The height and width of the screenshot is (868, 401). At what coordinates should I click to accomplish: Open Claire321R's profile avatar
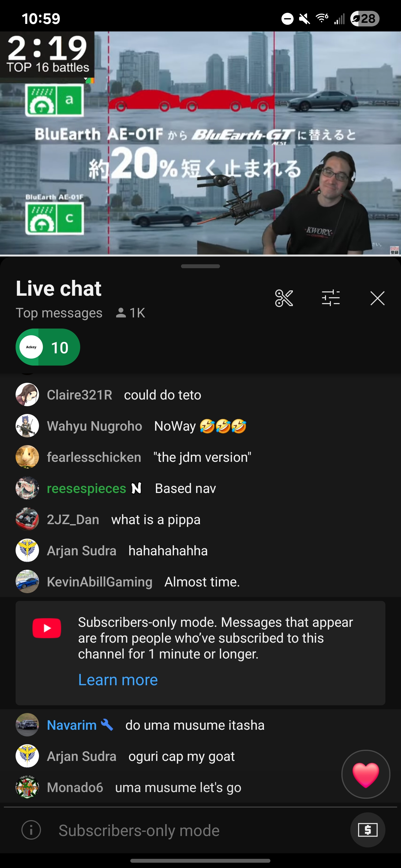pos(27,394)
